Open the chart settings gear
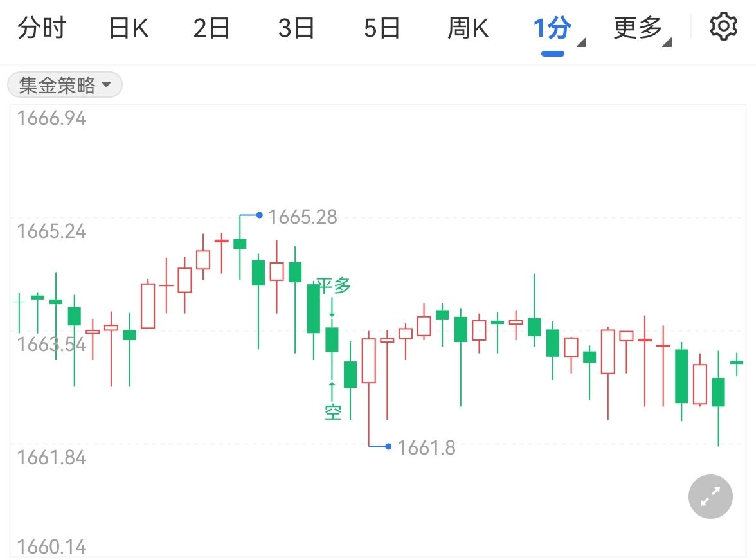The width and height of the screenshot is (756, 560). [723, 26]
